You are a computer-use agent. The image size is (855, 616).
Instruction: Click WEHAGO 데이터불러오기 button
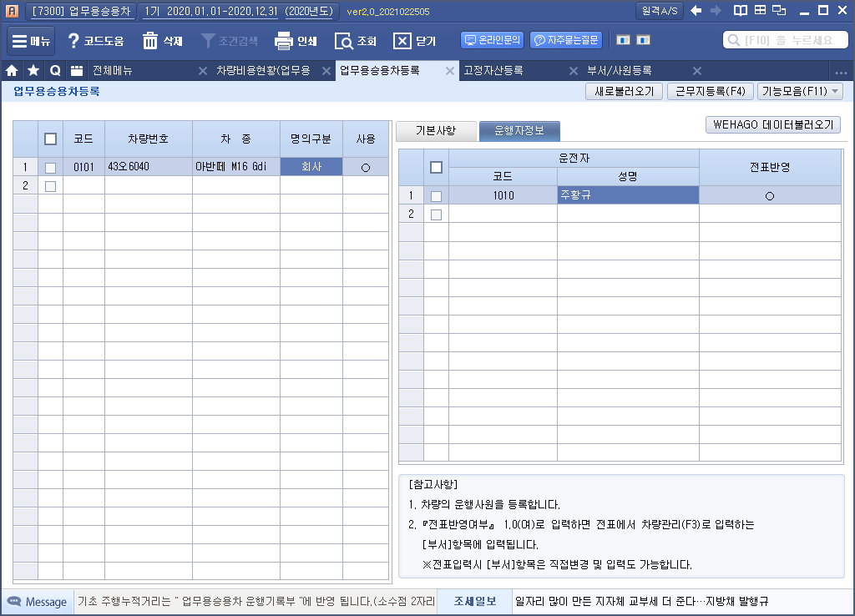[773, 125]
